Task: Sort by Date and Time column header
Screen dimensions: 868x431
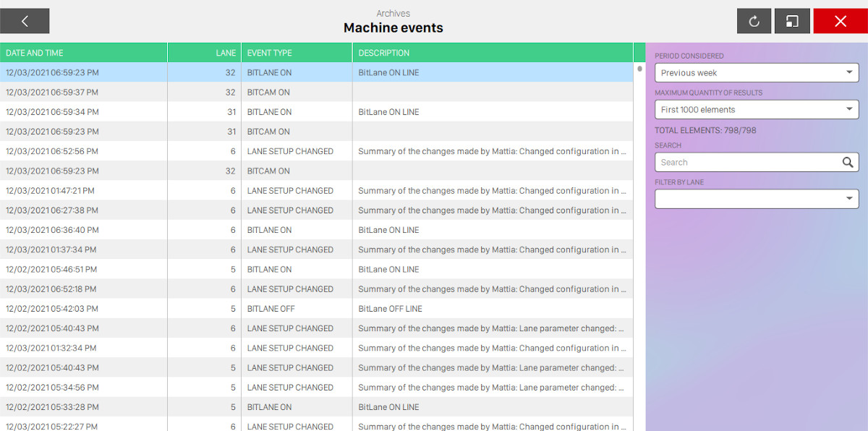Action: [x=83, y=53]
